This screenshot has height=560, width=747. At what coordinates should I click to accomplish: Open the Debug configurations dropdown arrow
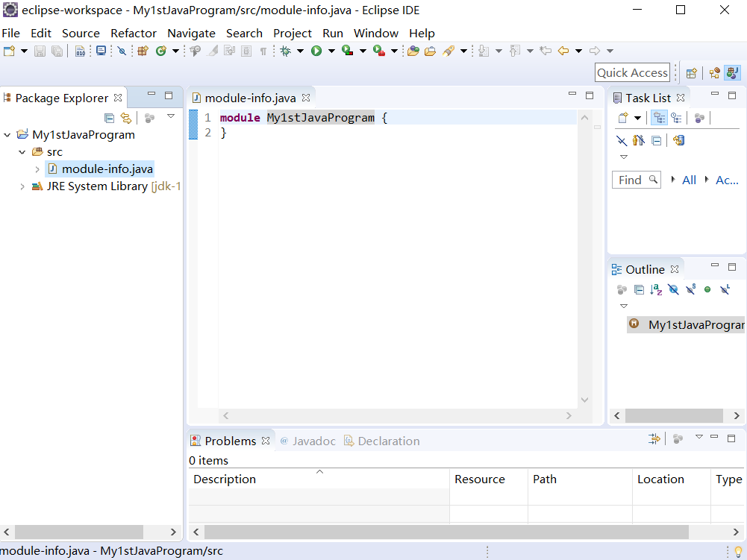point(300,51)
